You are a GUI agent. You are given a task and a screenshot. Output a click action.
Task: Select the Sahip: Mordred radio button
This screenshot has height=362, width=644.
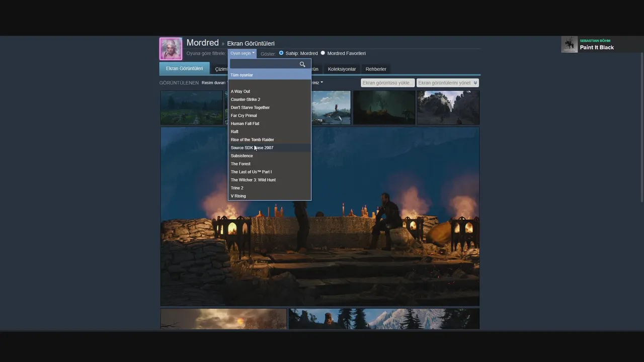281,53
